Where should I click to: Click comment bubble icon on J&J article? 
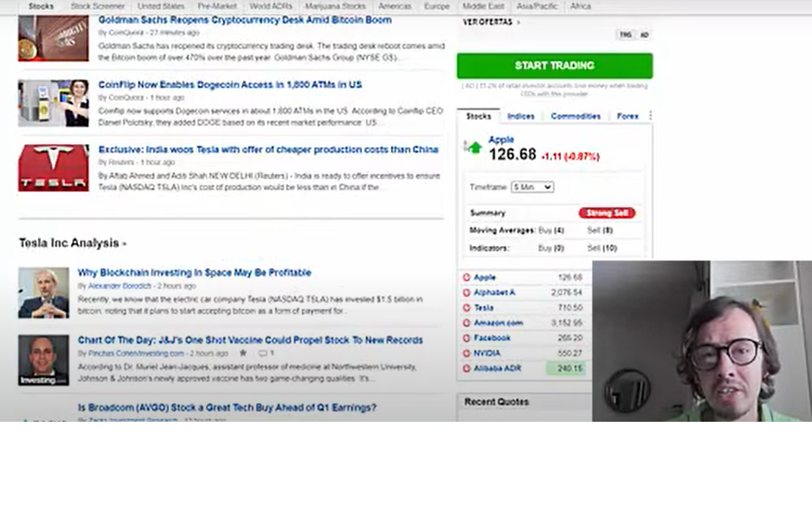[263, 353]
